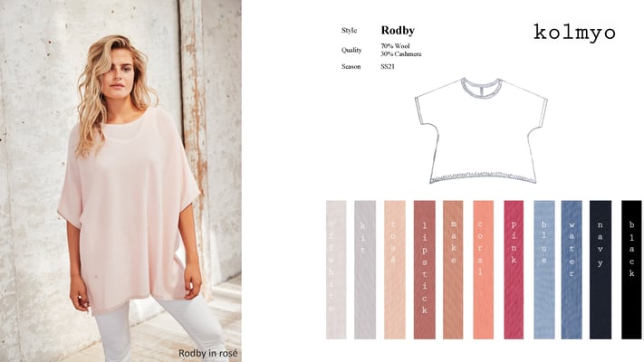
Task: Pick the pink color swatch
Action: 514,270
